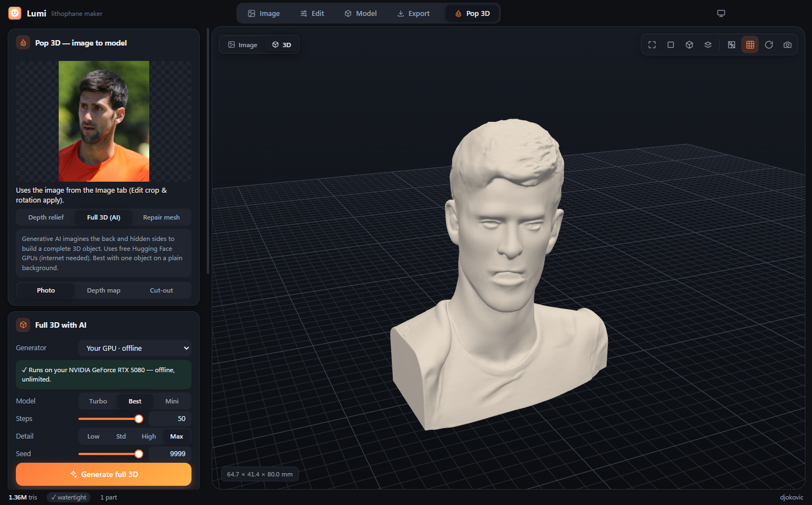812x505 pixels.
Task: Select Depth relief mode
Action: [46, 217]
